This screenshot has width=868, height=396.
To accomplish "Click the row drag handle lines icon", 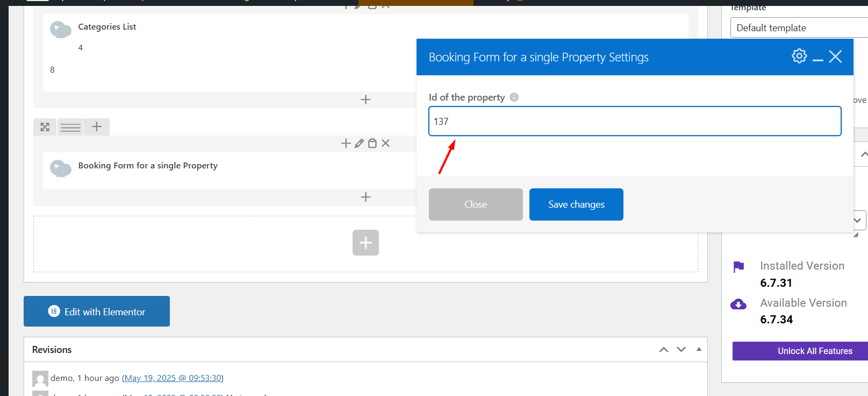I will 70,127.
